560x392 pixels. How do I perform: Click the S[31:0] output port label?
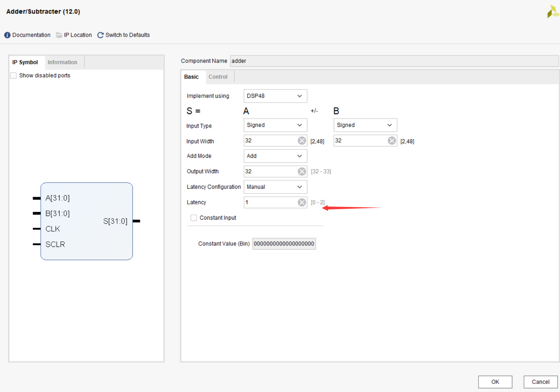click(115, 221)
